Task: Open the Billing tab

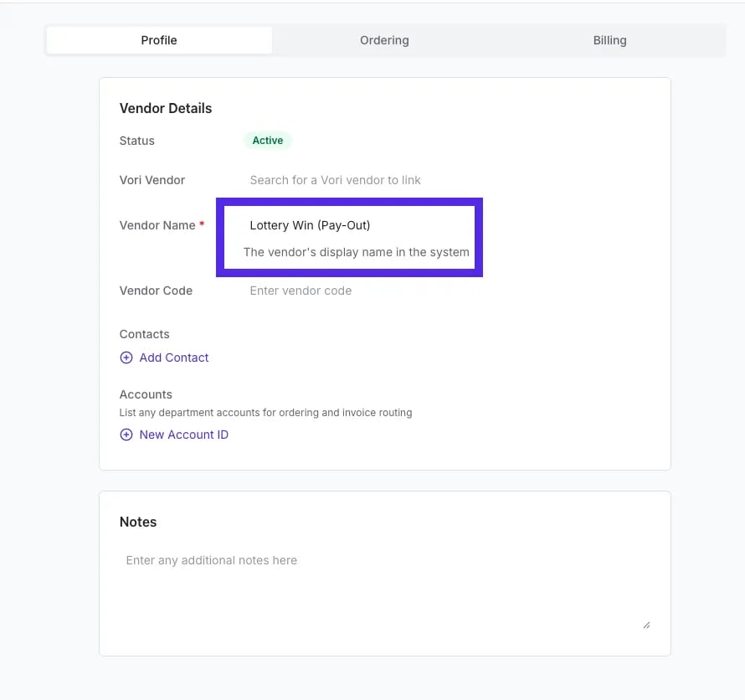Action: (609, 40)
